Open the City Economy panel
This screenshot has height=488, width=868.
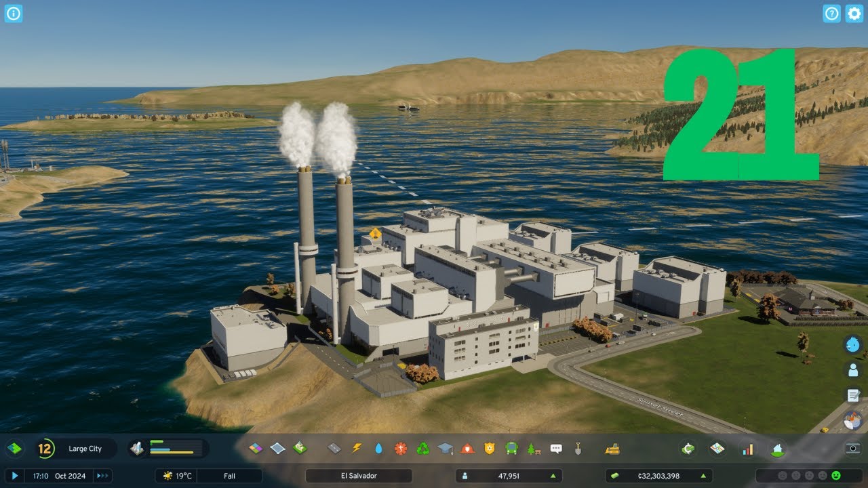tap(688, 449)
